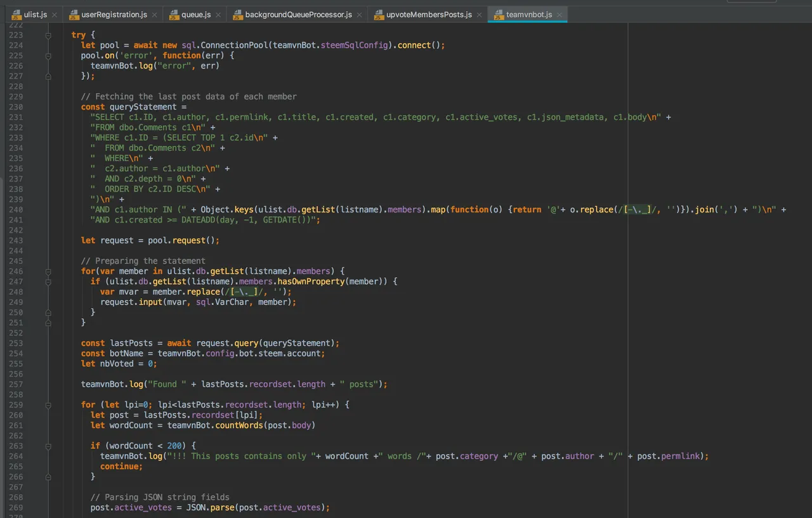Collapse the try block at line 223
The image size is (812, 518).
coord(48,36)
